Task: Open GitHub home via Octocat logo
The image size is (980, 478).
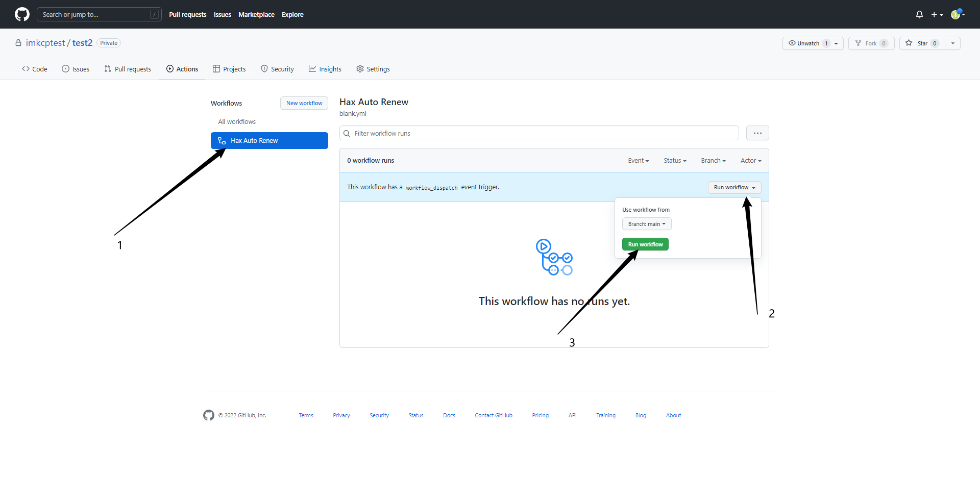Action: (x=22, y=14)
